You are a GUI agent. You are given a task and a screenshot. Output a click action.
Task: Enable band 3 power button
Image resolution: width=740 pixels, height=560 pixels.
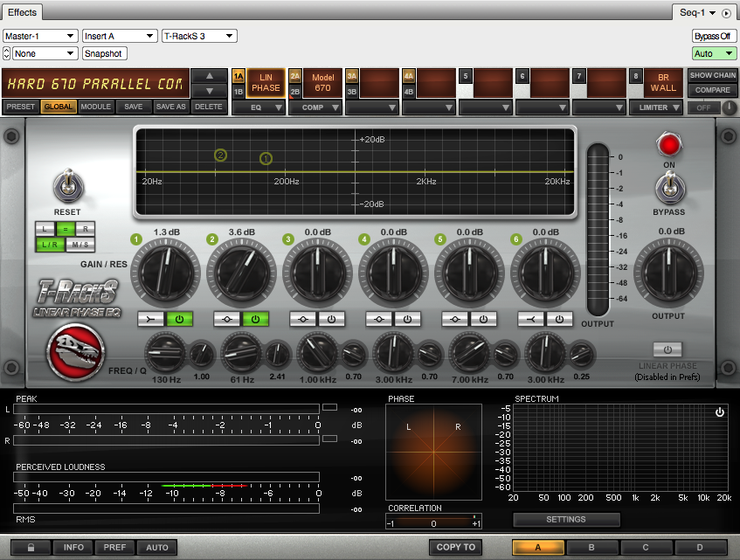(x=331, y=320)
